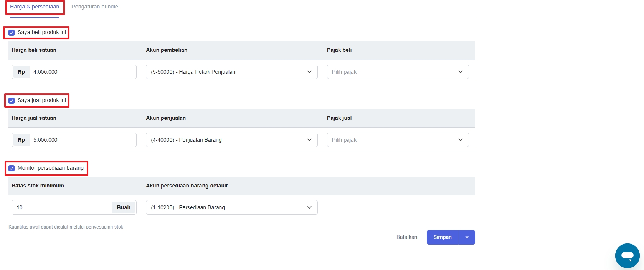Uncheck Saya jual produk ini
Viewport: 644px width, 270px height.
coord(12,101)
